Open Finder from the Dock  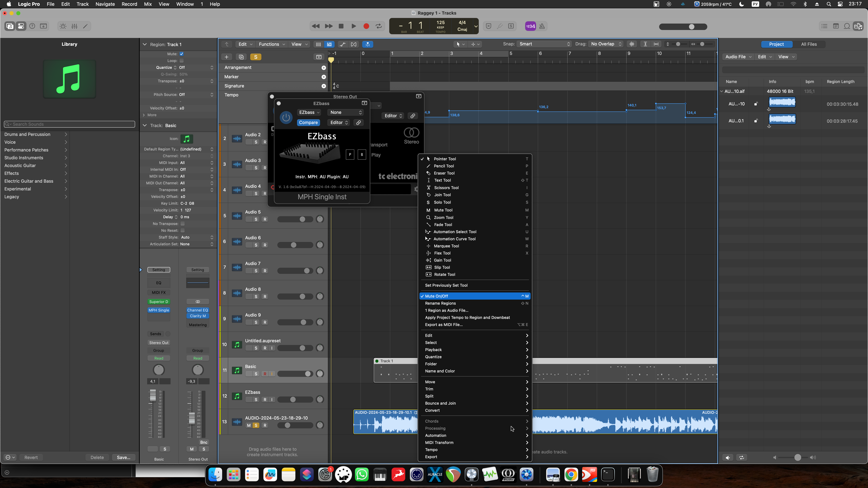[215, 475]
